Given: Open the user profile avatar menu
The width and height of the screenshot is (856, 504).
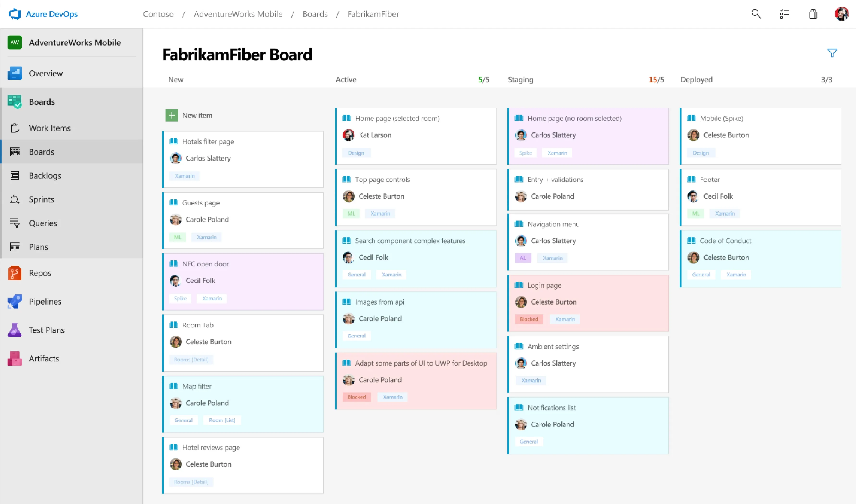Looking at the screenshot, I should 841,14.
